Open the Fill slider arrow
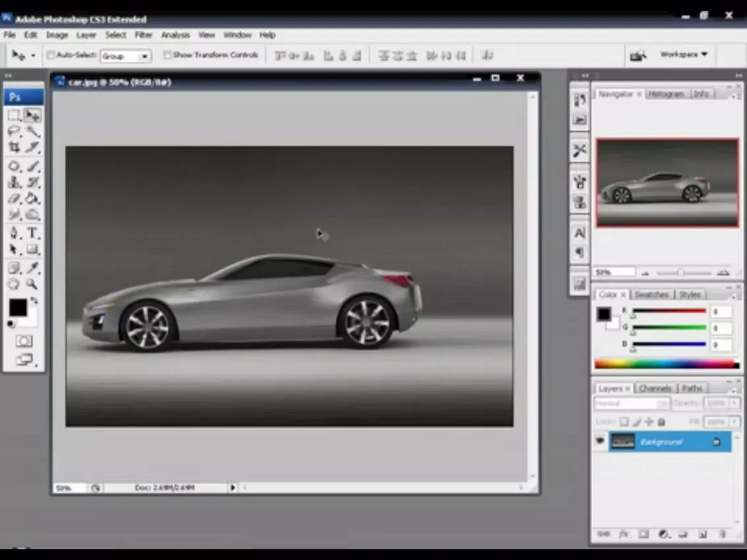 click(734, 422)
